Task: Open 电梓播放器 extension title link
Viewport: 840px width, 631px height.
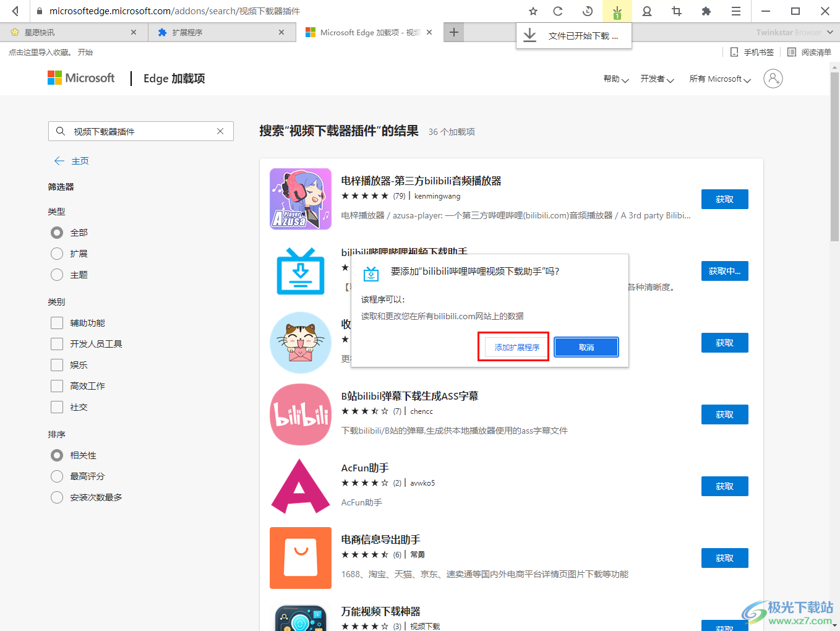Action: pos(421,181)
